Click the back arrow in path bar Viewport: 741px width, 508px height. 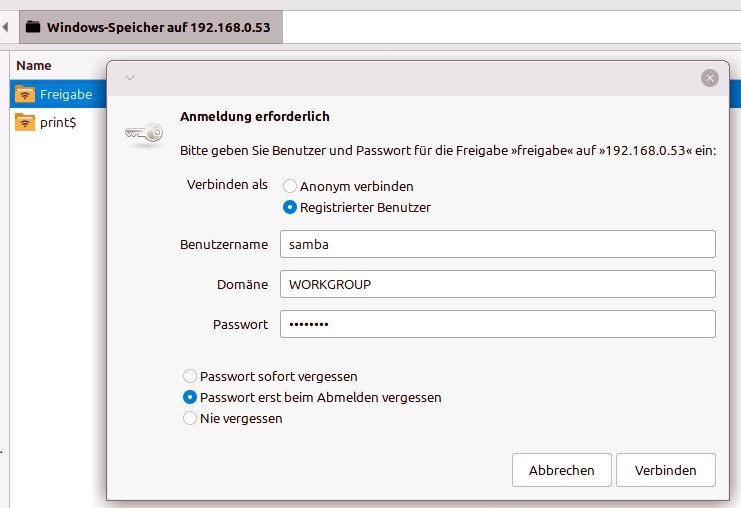(x=6, y=26)
